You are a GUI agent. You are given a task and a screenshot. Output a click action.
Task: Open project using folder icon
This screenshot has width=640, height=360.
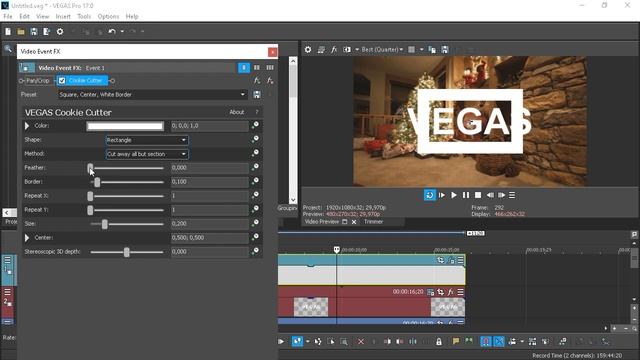click(x=21, y=31)
